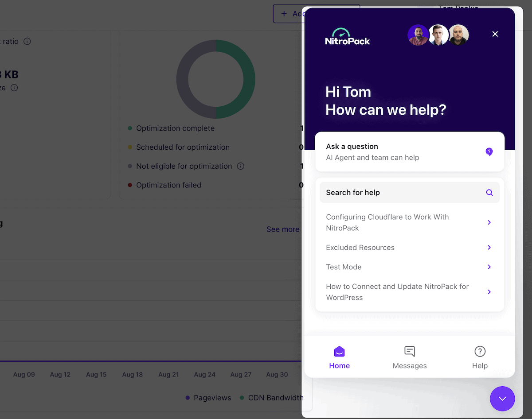Collapse chat with round purple chevron button
The height and width of the screenshot is (419, 532).
(502, 399)
